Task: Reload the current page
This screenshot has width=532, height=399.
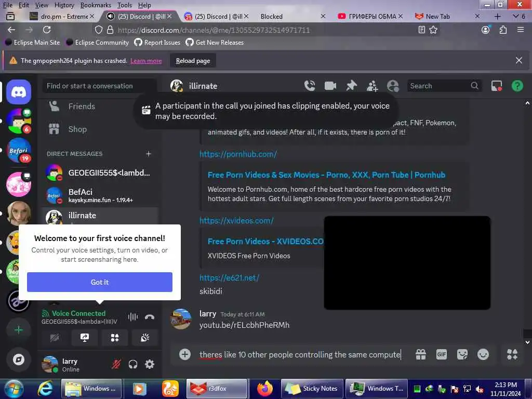Action: [47, 30]
